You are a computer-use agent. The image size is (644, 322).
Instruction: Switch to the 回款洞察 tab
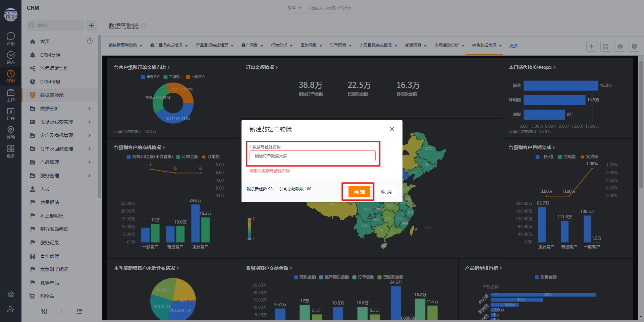click(x=311, y=45)
